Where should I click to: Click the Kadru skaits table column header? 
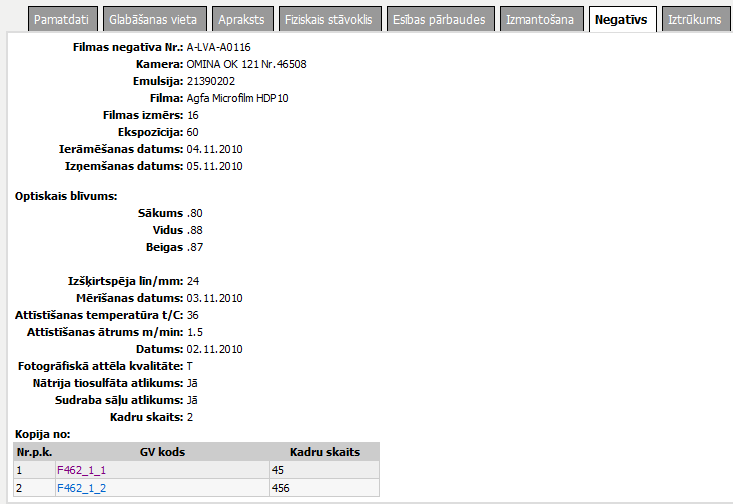(x=324, y=452)
